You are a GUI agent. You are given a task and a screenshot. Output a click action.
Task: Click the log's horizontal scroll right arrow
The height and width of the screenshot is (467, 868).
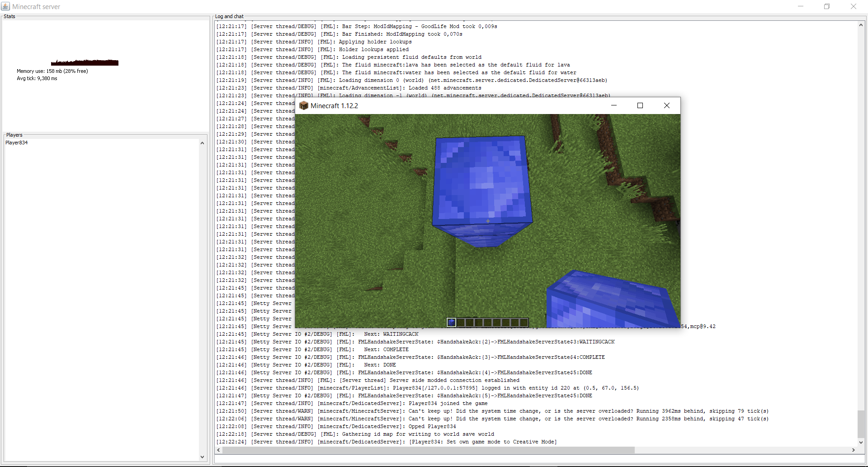pyautogui.click(x=853, y=450)
